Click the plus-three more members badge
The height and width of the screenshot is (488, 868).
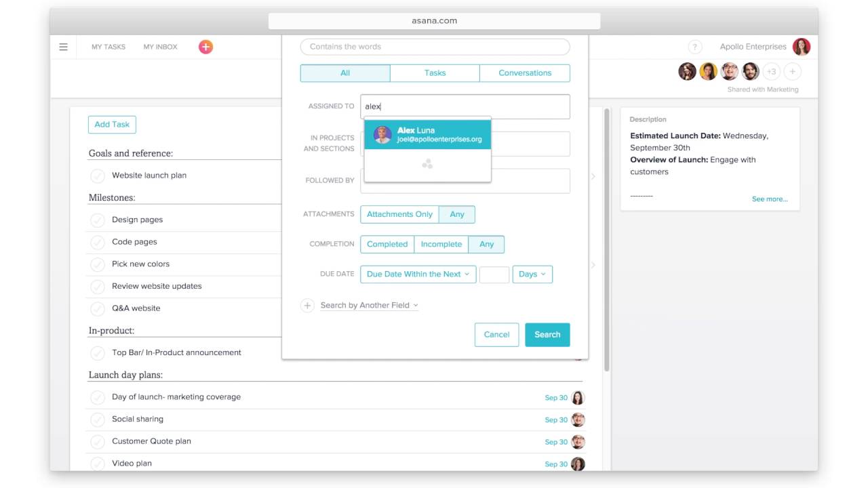(x=771, y=71)
